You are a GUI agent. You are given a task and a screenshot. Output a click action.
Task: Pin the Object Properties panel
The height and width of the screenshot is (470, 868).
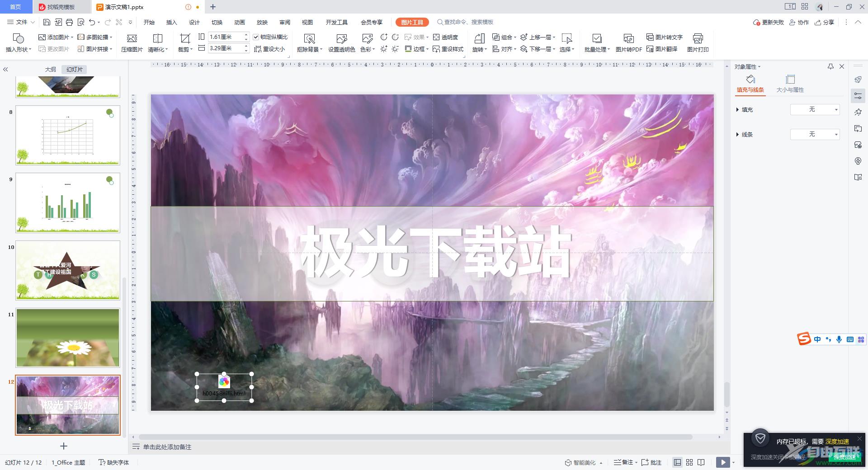(830, 66)
